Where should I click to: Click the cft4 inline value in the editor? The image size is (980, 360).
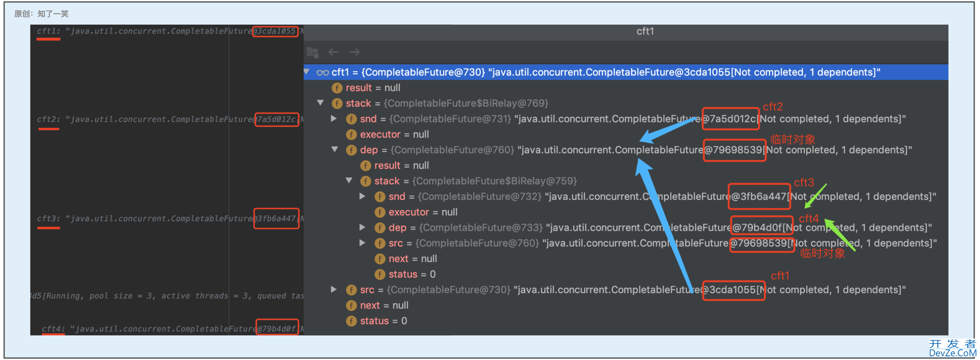172,329
